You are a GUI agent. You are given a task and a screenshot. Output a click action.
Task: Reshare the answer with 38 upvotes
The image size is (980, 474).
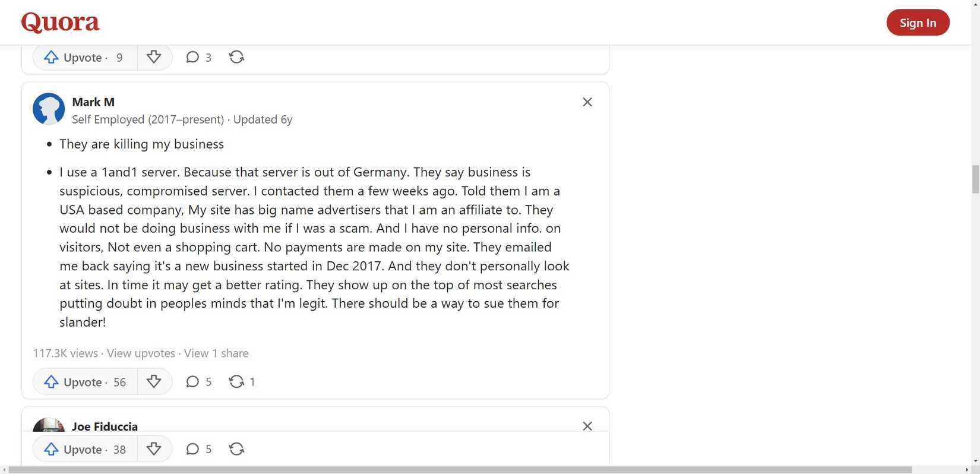click(x=237, y=449)
